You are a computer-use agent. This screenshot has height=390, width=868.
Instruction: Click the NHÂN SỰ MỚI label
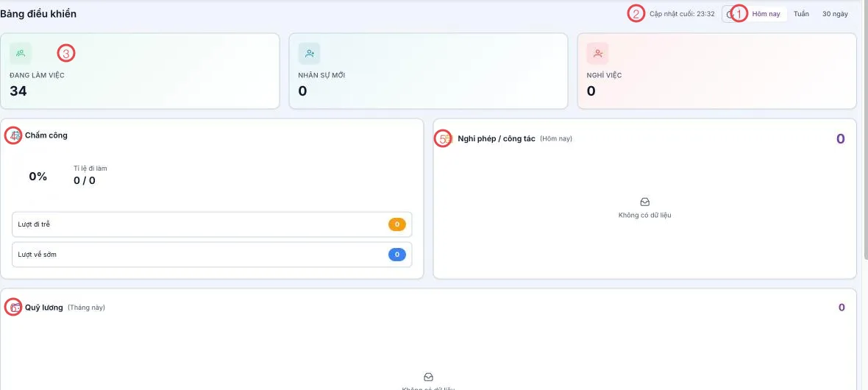coord(321,75)
